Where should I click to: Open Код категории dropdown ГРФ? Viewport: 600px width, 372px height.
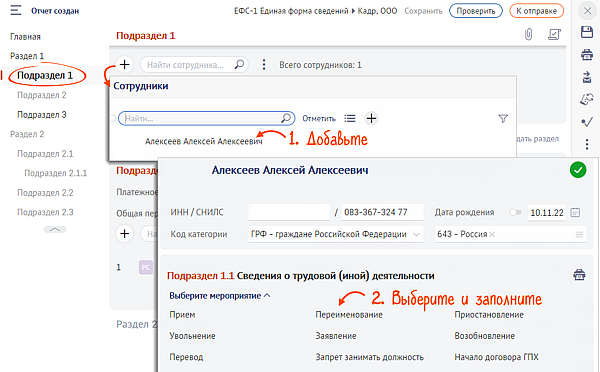(336, 234)
